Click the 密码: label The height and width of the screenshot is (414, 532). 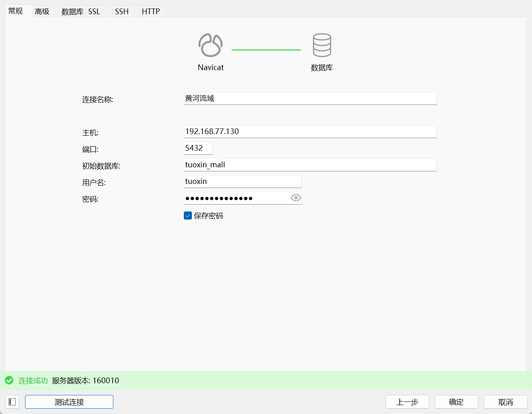click(90, 199)
